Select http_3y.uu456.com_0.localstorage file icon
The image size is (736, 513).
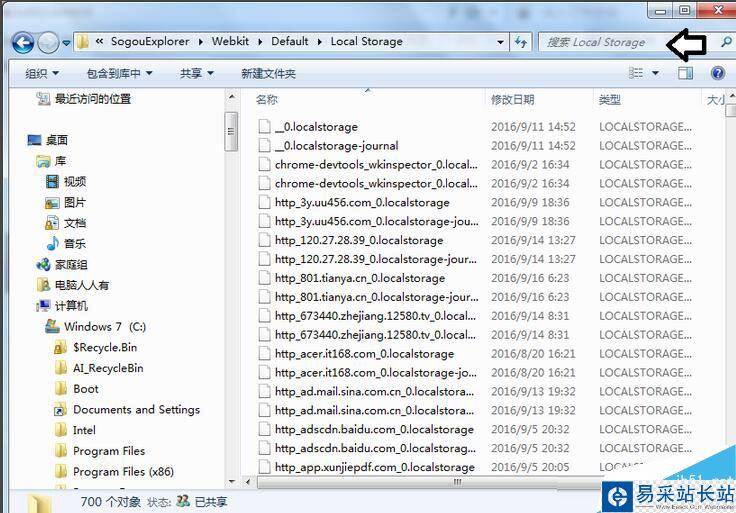[x=265, y=202]
